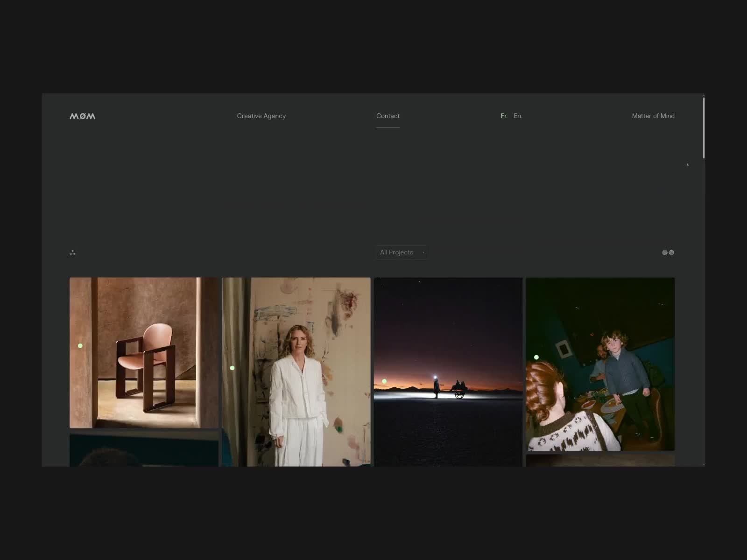Click the green dot on the night landscape

(x=384, y=381)
